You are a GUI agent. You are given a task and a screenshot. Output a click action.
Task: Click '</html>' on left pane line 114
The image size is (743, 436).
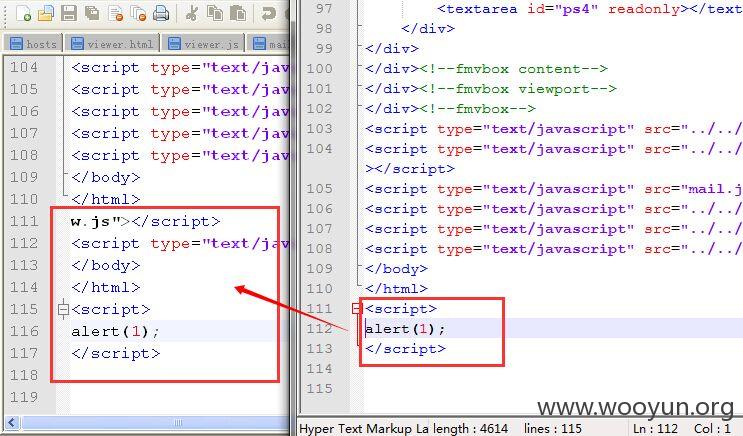[106, 287]
